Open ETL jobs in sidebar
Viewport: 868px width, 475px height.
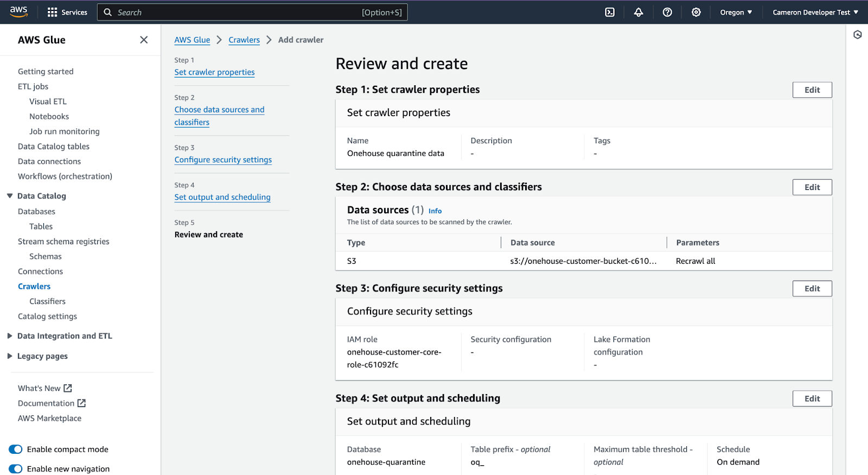pos(33,86)
